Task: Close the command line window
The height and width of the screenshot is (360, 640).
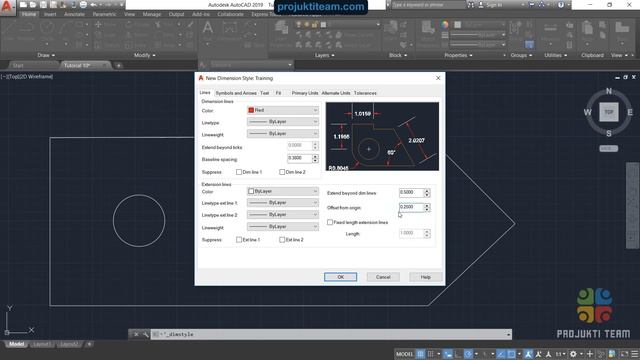Action: pos(136,334)
